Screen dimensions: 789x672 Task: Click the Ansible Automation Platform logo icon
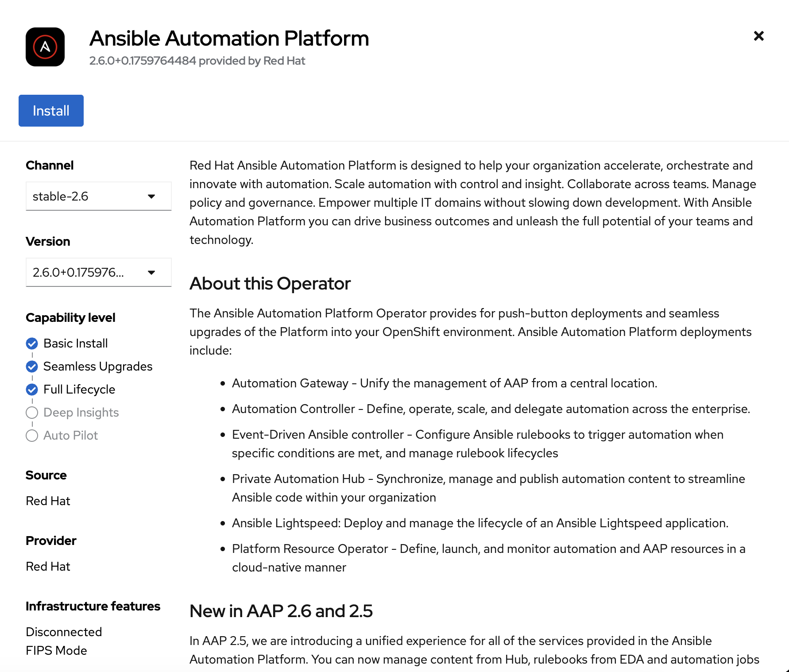(45, 47)
